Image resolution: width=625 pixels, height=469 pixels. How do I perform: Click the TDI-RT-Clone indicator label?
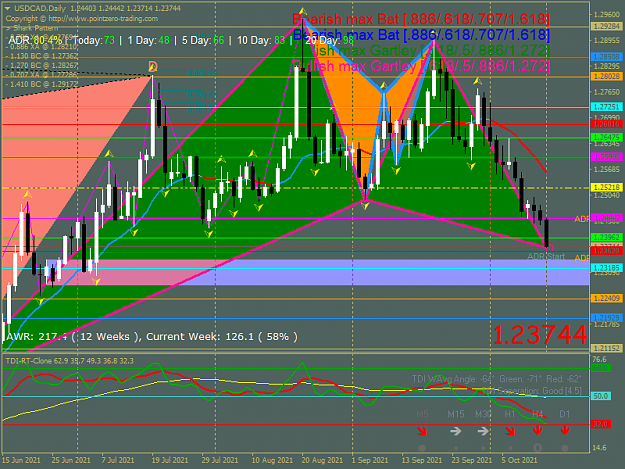pos(70,361)
